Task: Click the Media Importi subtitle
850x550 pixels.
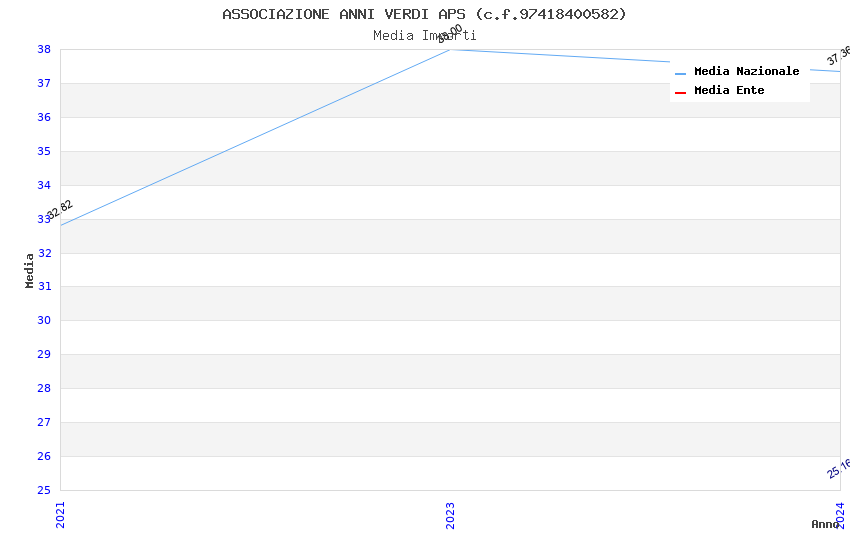Action: [x=424, y=36]
